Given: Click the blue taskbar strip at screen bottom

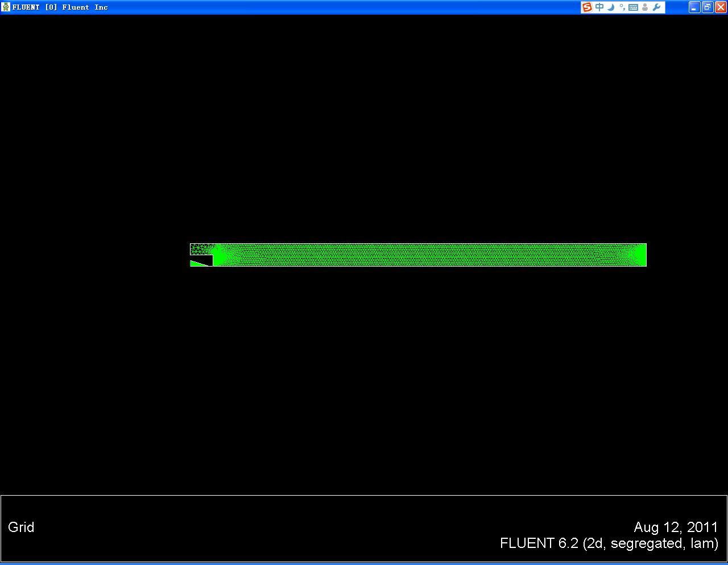Looking at the screenshot, I should click(x=364, y=563).
